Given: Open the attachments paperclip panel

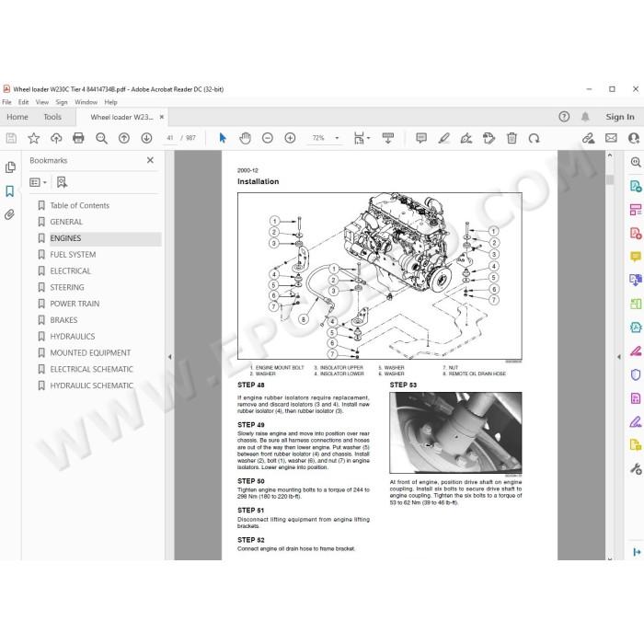Looking at the screenshot, I should [x=9, y=214].
